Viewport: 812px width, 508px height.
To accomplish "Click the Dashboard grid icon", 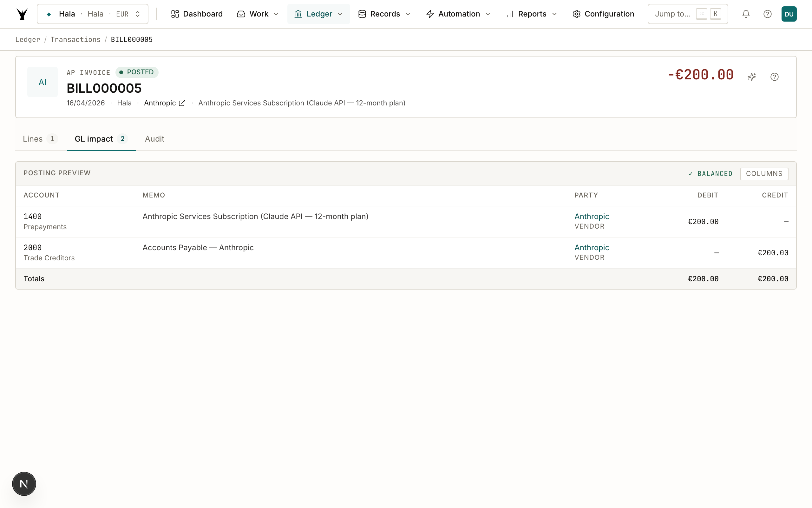I will pos(175,14).
